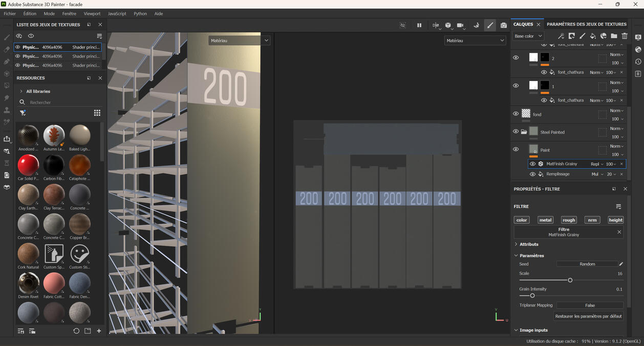Open the trash icon to delete selected layer
The image size is (644, 346).
(625, 36)
